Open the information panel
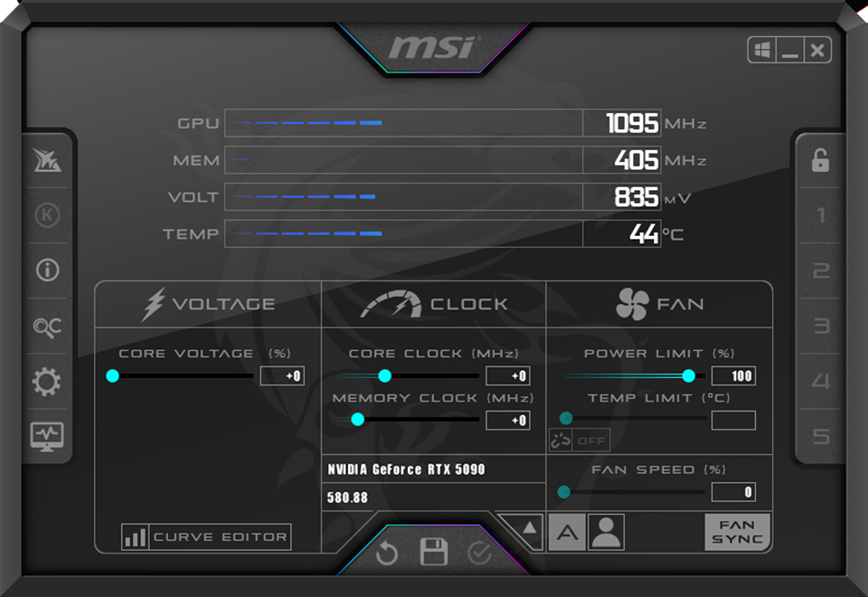This screenshot has width=868, height=597. (47, 270)
